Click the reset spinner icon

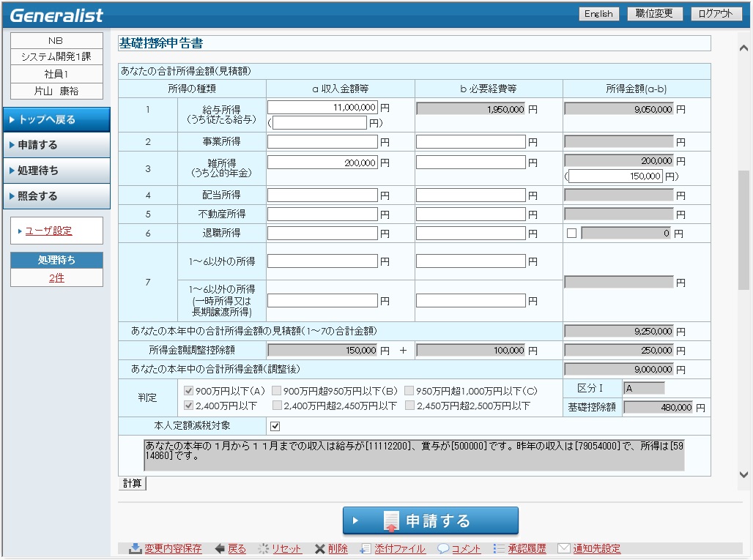coord(263,548)
